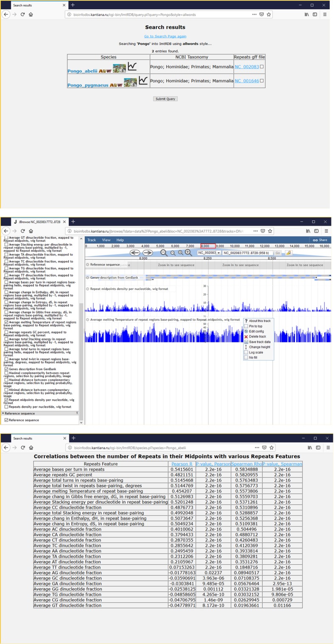Image resolution: width=334 pixels, height=644 pixels.
Task: Click the track list vertical scrollbar thumb
Action: coord(81,361)
